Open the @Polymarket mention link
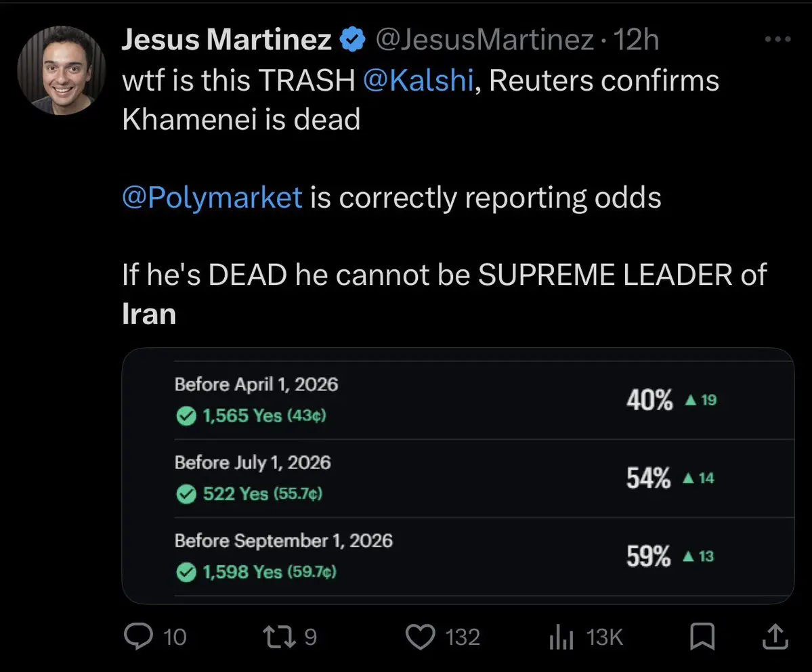This screenshot has width=812, height=672. [212, 198]
